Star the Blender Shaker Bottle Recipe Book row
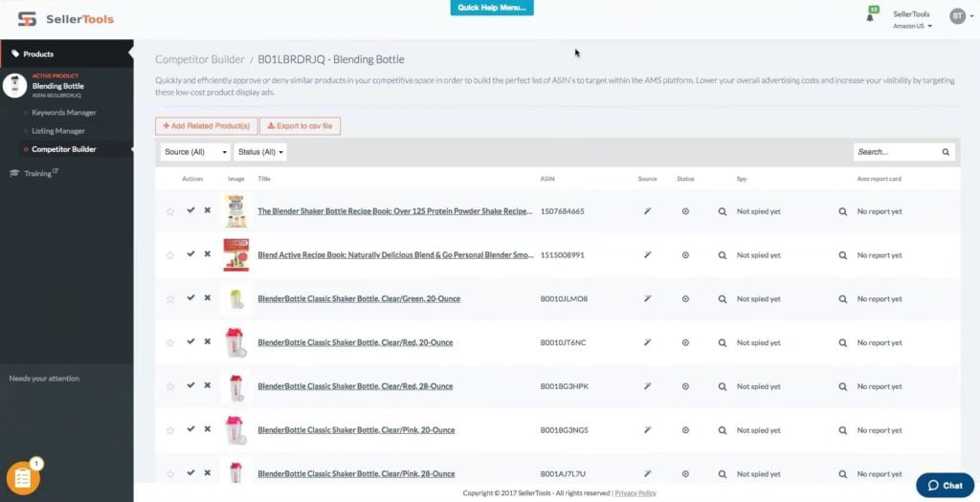Image resolution: width=980 pixels, height=502 pixels. [170, 211]
